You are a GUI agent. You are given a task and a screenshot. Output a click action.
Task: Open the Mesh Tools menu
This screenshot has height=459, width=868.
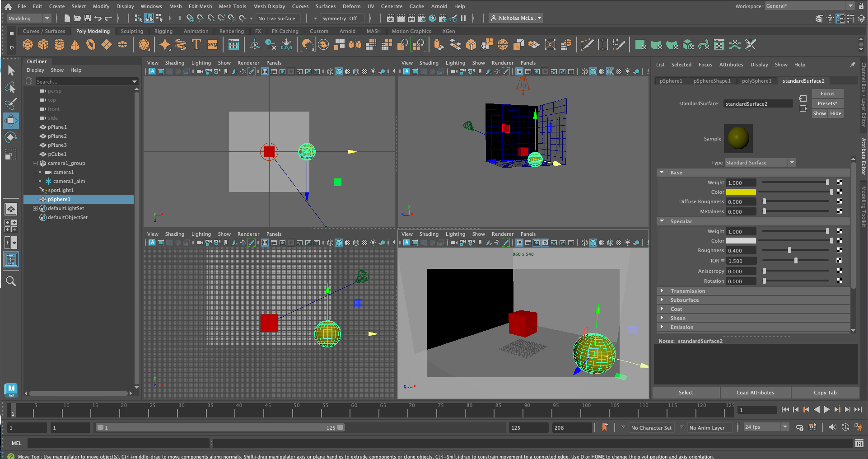coord(232,6)
